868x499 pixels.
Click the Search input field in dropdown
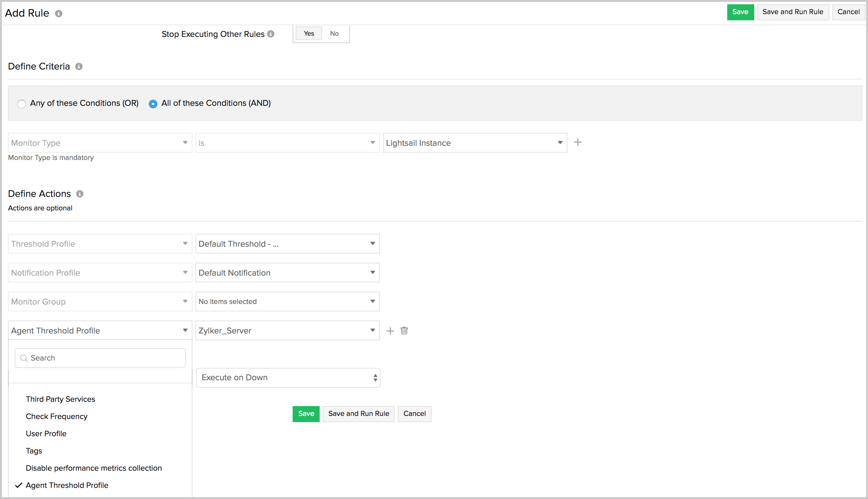tap(100, 358)
